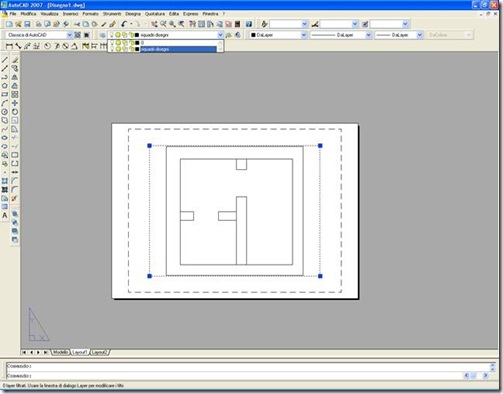Click color square of squadri disegni row
The height and width of the screenshot is (394, 503).
tap(137, 49)
